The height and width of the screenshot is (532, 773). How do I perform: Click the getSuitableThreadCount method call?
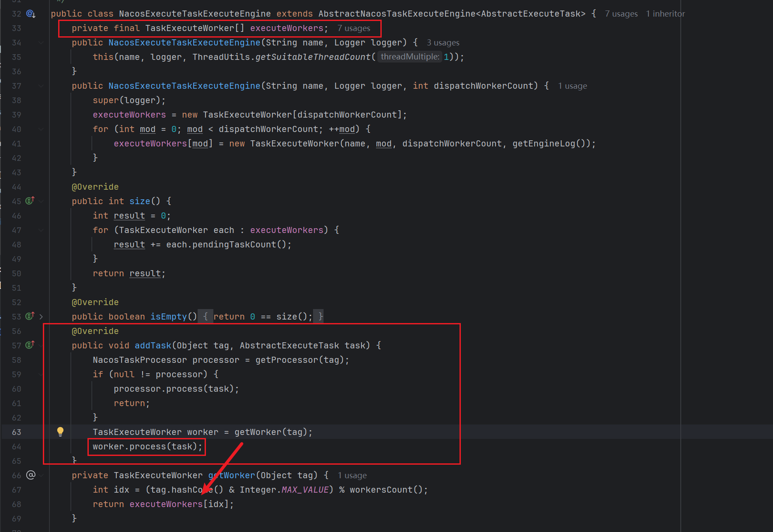tap(313, 57)
